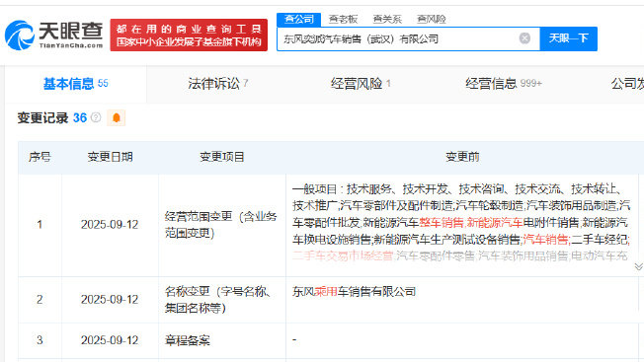Click the 变更项目 column header
The width and height of the screenshot is (644, 362).
coord(222,157)
